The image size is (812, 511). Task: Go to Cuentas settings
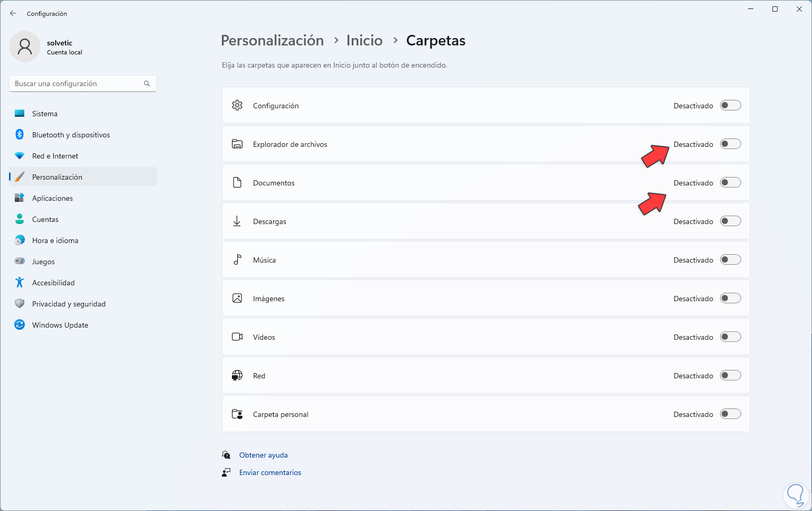pyautogui.click(x=45, y=219)
